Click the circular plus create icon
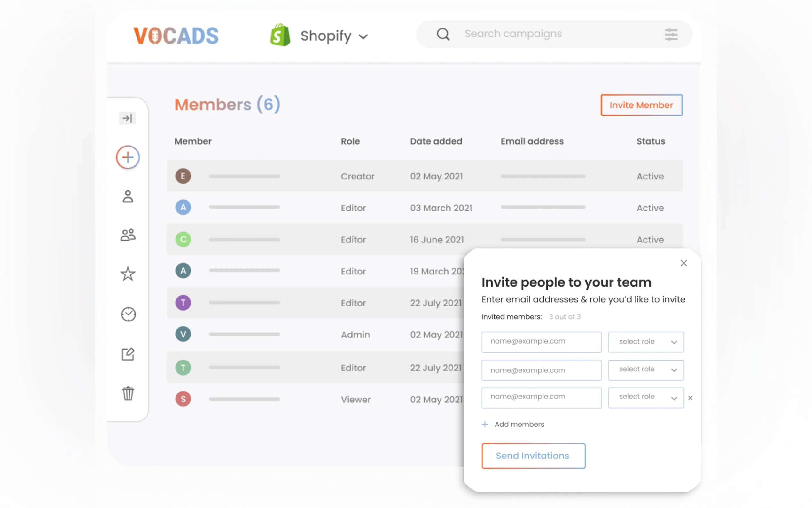The height and width of the screenshot is (508, 812). (128, 157)
